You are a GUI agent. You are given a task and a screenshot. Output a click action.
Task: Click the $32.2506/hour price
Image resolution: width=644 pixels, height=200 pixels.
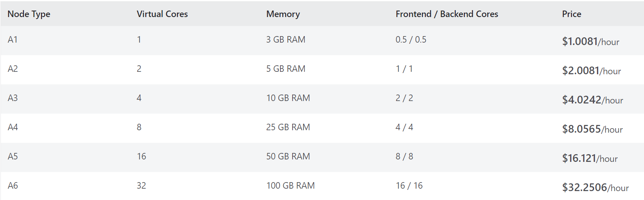tap(595, 188)
